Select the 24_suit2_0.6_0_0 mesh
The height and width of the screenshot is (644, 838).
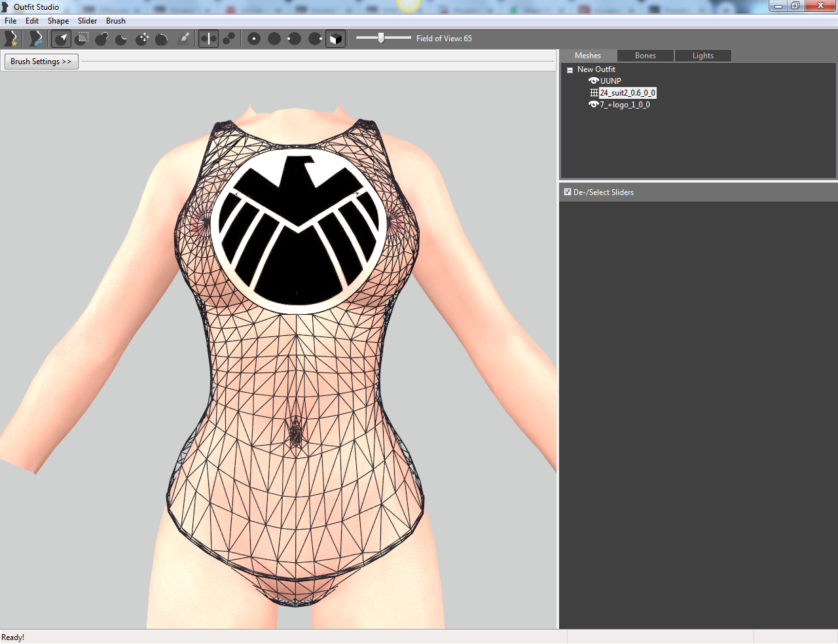pos(628,93)
